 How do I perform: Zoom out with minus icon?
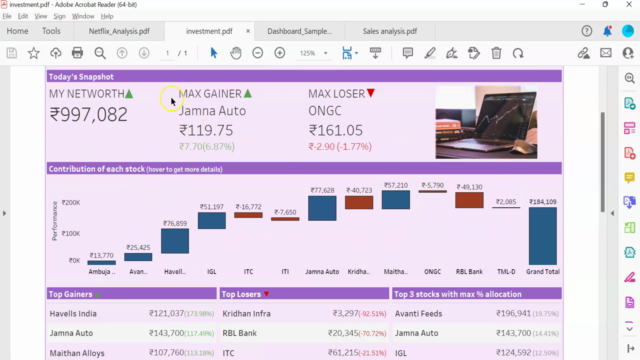pyautogui.click(x=258, y=53)
